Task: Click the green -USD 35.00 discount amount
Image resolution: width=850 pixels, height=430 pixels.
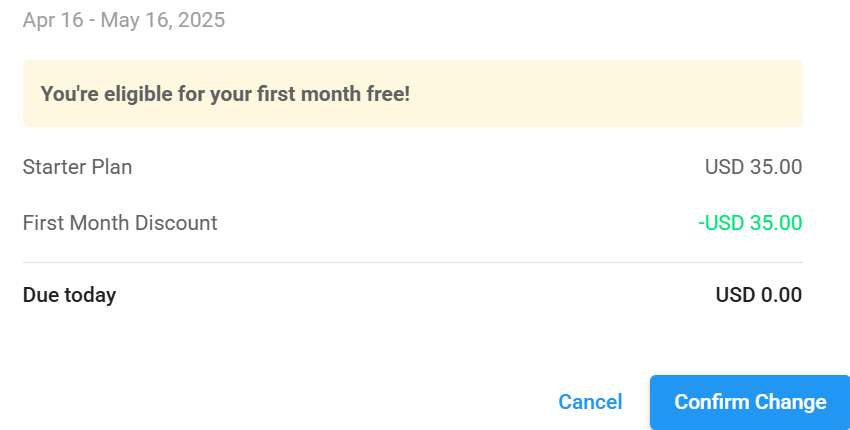Action: (748, 223)
